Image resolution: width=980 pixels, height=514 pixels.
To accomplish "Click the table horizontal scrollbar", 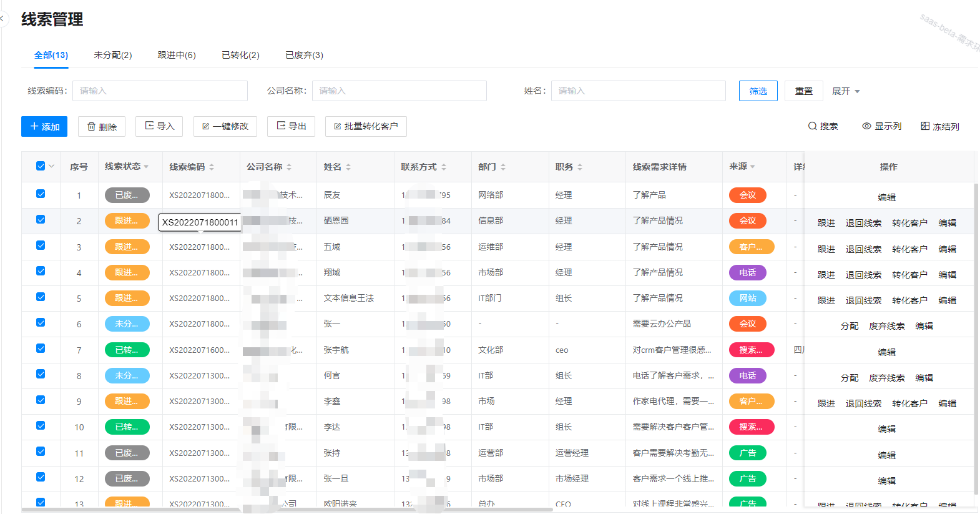I will [x=287, y=510].
